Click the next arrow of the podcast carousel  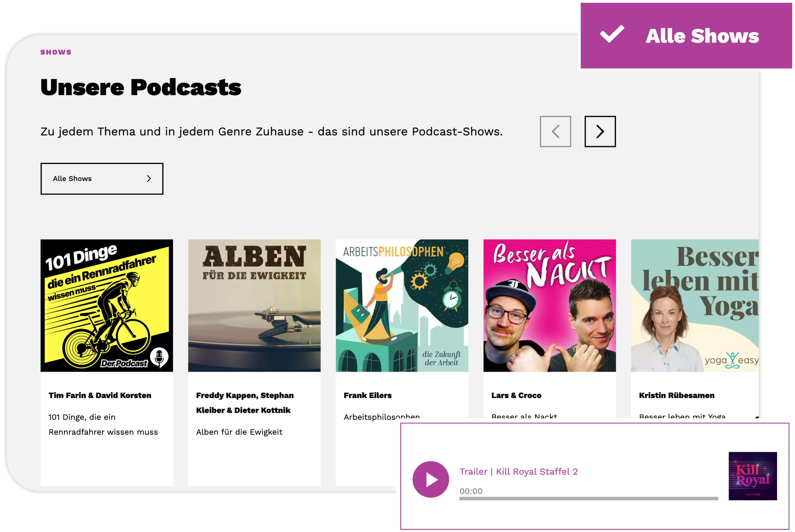click(600, 132)
